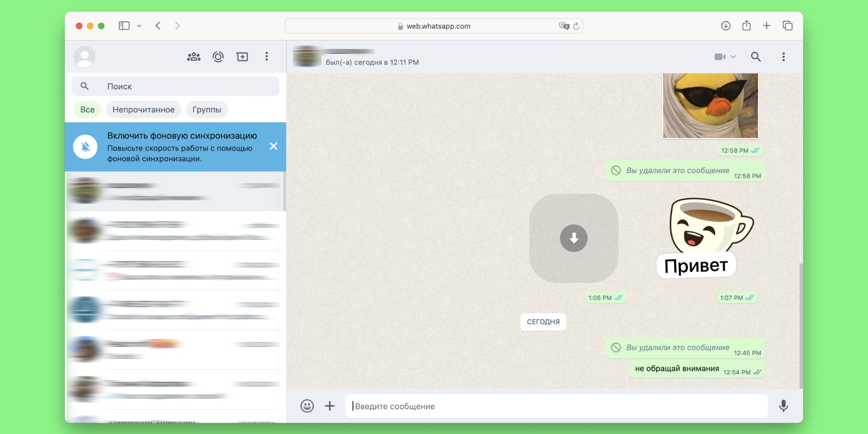Click the 1:06 PM timestamp

pos(605,298)
